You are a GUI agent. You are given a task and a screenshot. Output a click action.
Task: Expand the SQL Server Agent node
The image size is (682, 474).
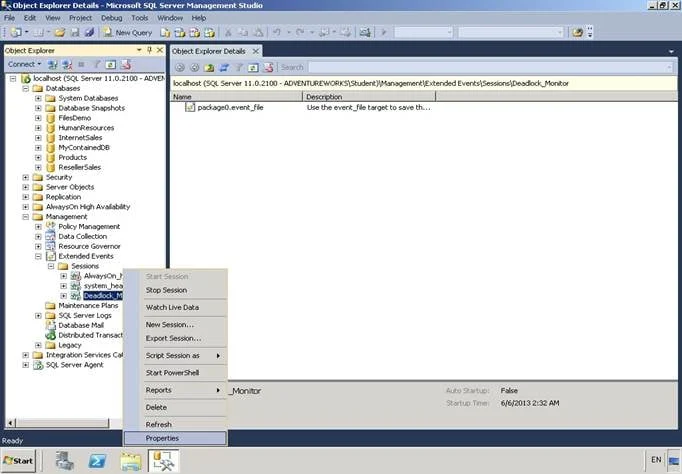(26, 365)
